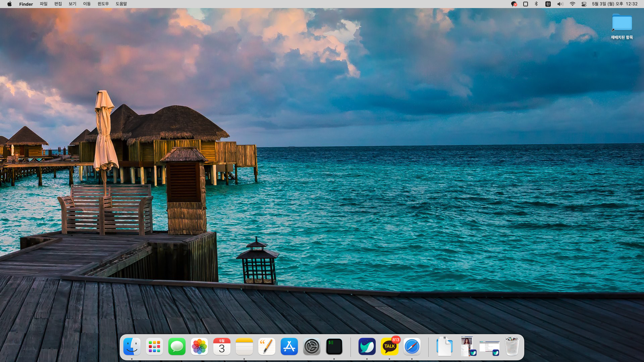The width and height of the screenshot is (644, 362).
Task: Open Control Center toggles icon
Action: (584, 4)
